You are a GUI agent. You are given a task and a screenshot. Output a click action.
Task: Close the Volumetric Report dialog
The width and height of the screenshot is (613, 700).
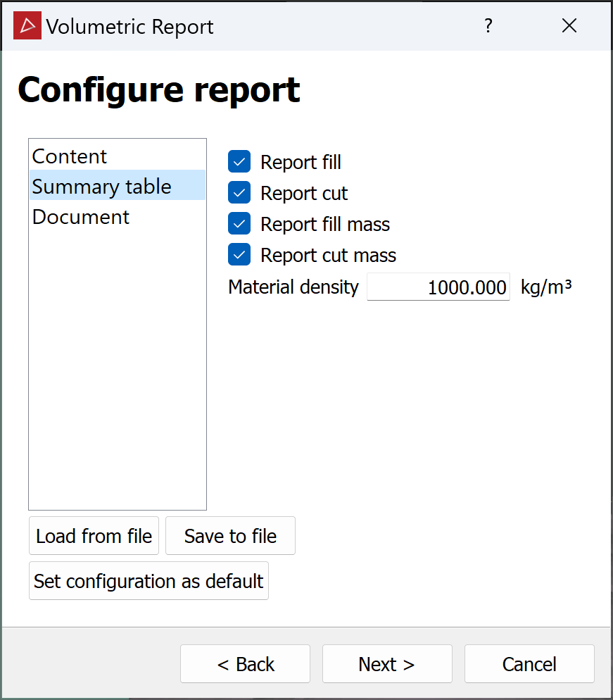(x=569, y=26)
